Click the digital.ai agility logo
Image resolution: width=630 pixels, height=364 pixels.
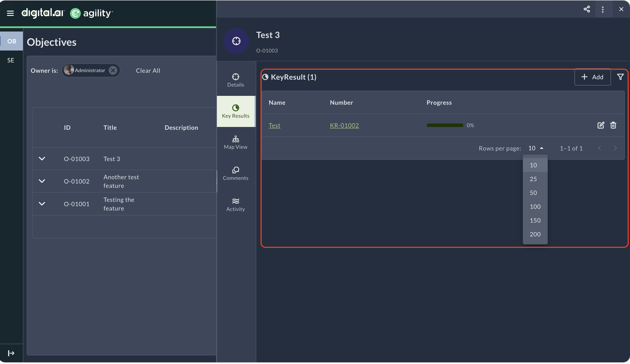point(67,13)
